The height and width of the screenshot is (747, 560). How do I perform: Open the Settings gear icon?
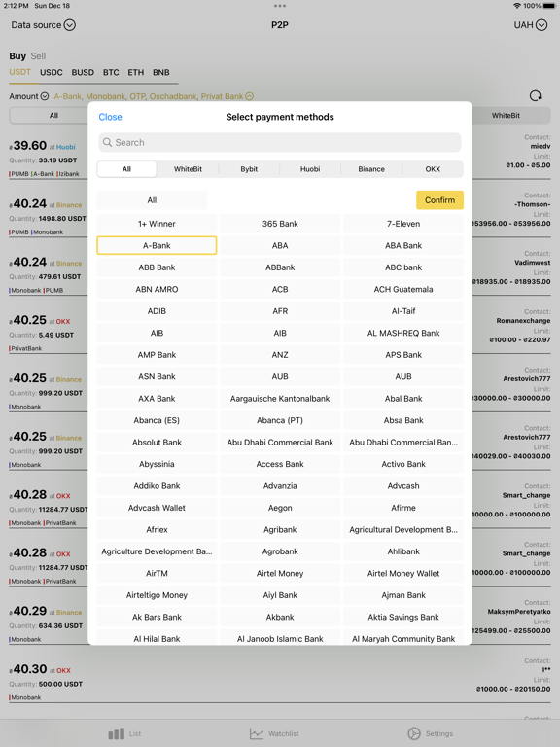414,733
